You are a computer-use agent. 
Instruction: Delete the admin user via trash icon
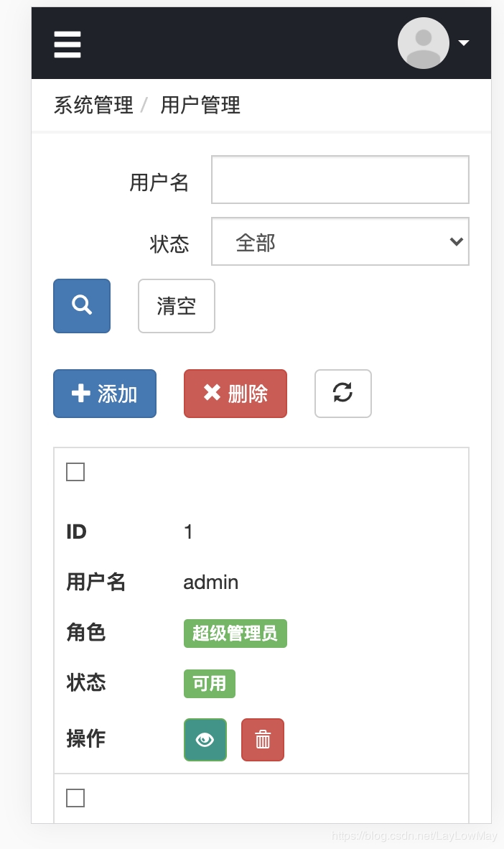(263, 739)
